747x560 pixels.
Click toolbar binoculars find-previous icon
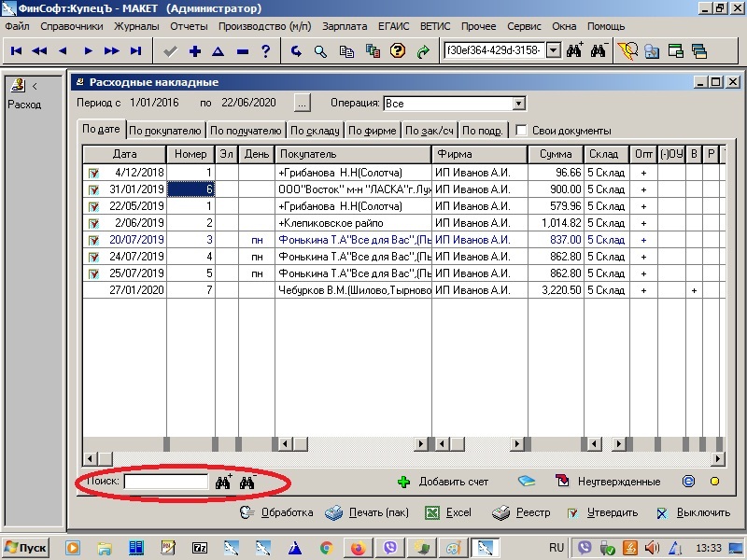tap(599, 50)
